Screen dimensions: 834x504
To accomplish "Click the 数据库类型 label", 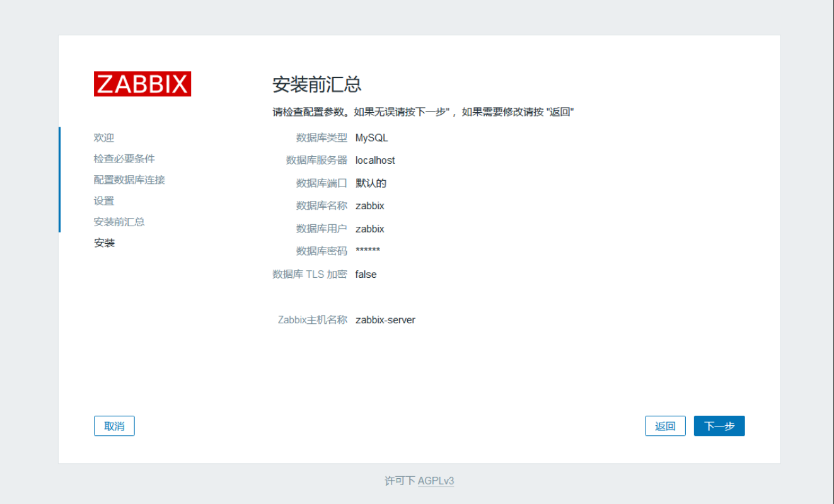I will coord(321,138).
